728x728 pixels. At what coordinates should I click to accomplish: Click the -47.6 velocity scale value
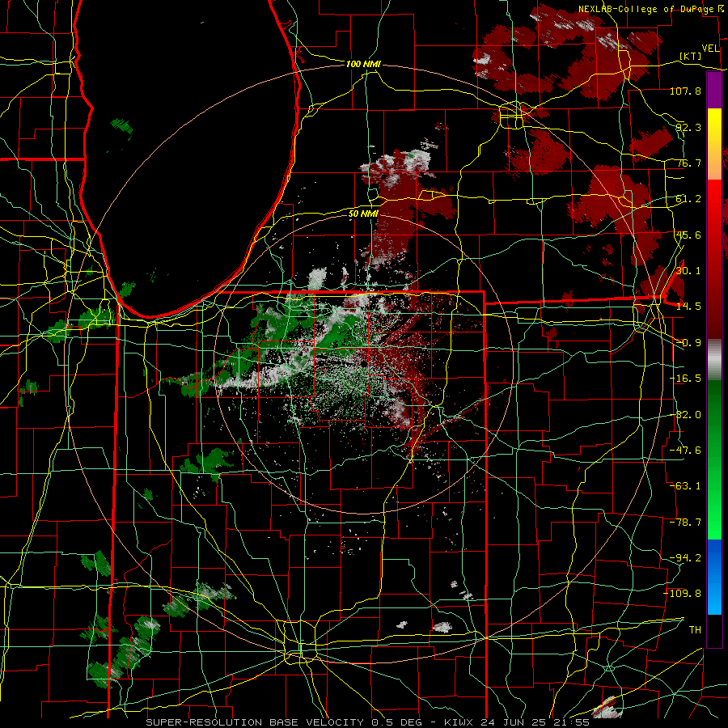[x=685, y=451]
